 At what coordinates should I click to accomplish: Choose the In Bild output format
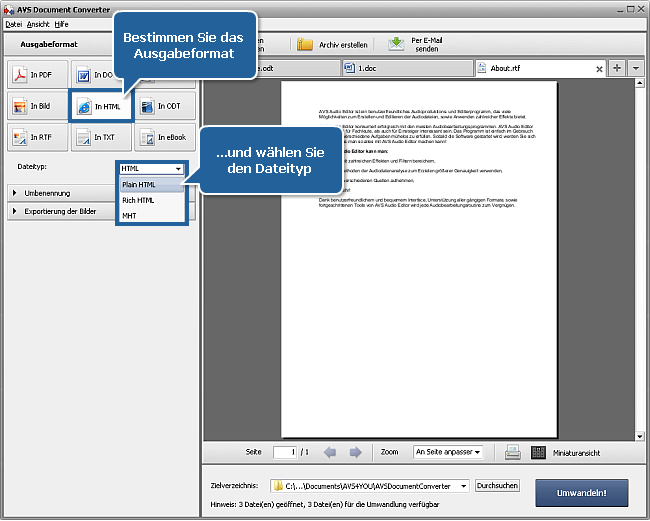pos(34,106)
